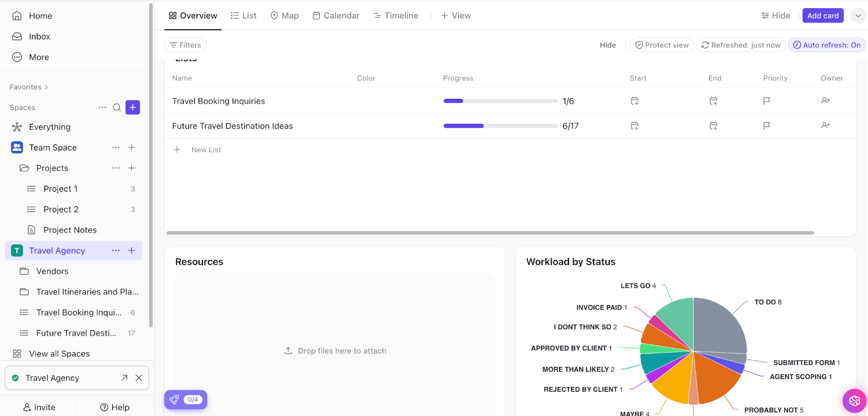Set end date for Future Travel Destination Ideas
This screenshot has width=868, height=416.
point(713,126)
